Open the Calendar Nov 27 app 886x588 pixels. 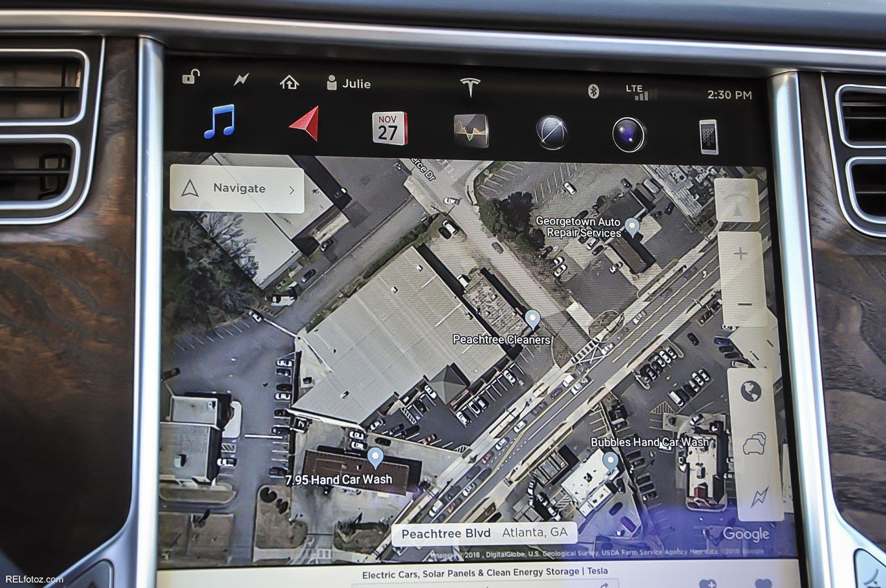pos(389,128)
